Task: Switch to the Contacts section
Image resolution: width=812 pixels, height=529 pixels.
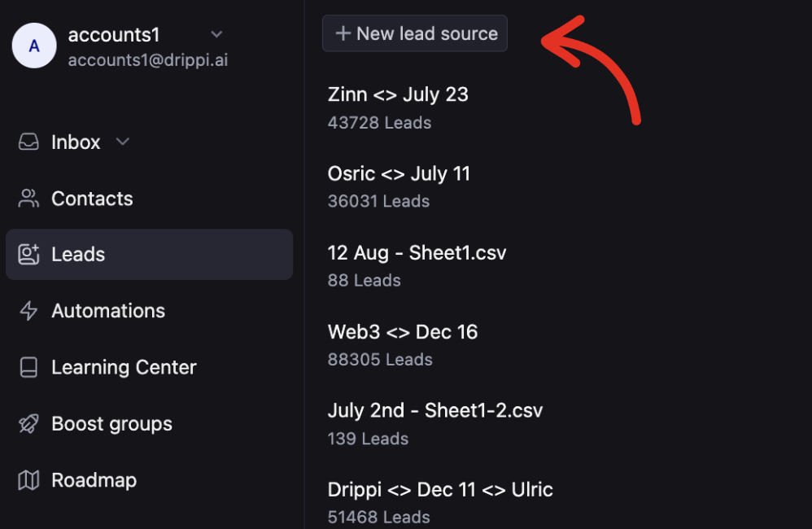Action: click(92, 198)
